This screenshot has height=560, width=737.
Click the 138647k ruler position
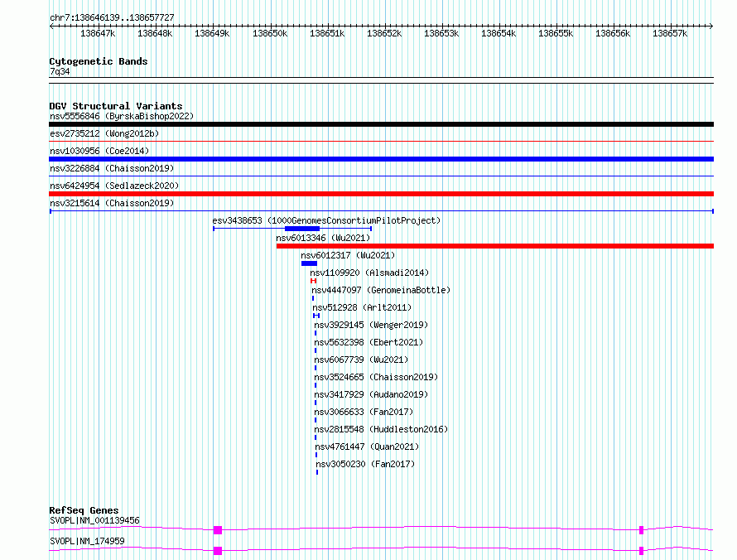(x=98, y=33)
